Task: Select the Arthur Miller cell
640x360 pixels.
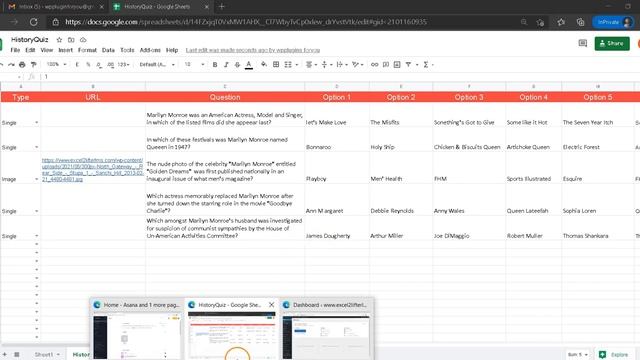Action: point(401,228)
